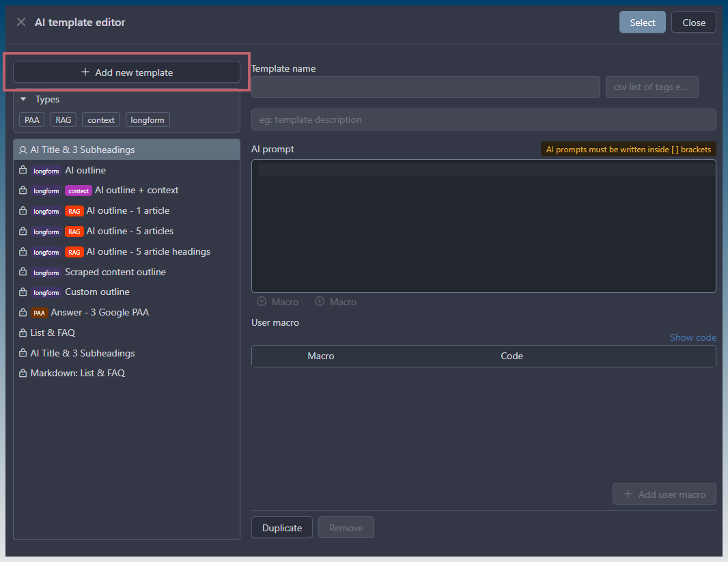Click inside the AI prompt editor
Screen dimensions: 728x562
(484, 226)
